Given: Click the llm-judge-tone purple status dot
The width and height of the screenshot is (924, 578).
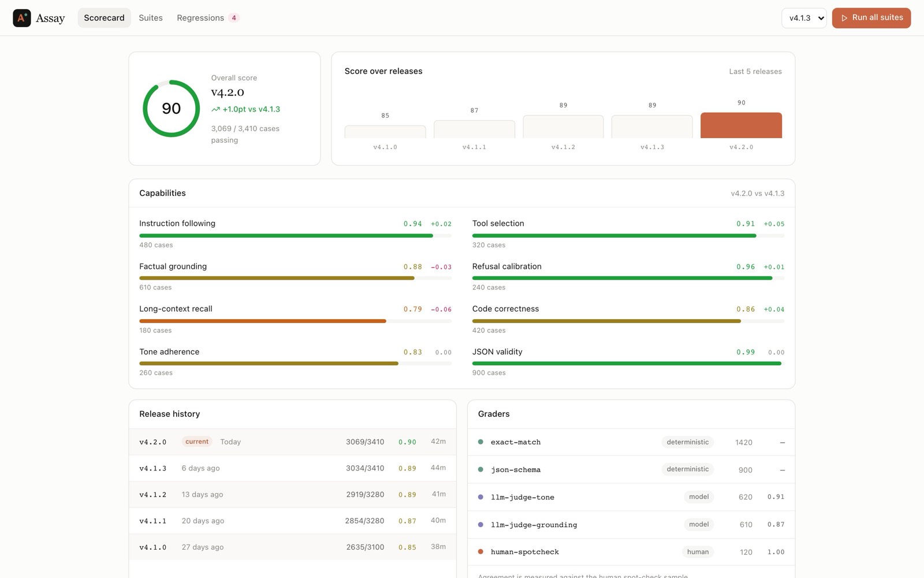Looking at the screenshot, I should point(480,497).
